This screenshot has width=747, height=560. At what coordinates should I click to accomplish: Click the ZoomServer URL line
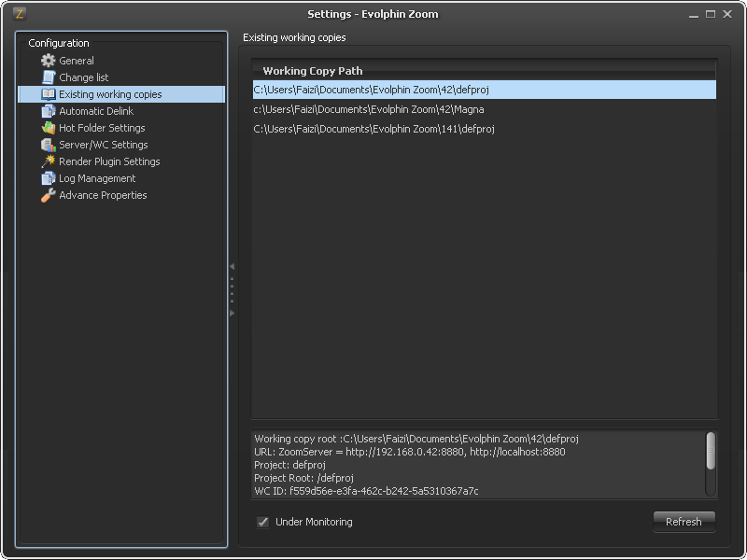pos(410,452)
